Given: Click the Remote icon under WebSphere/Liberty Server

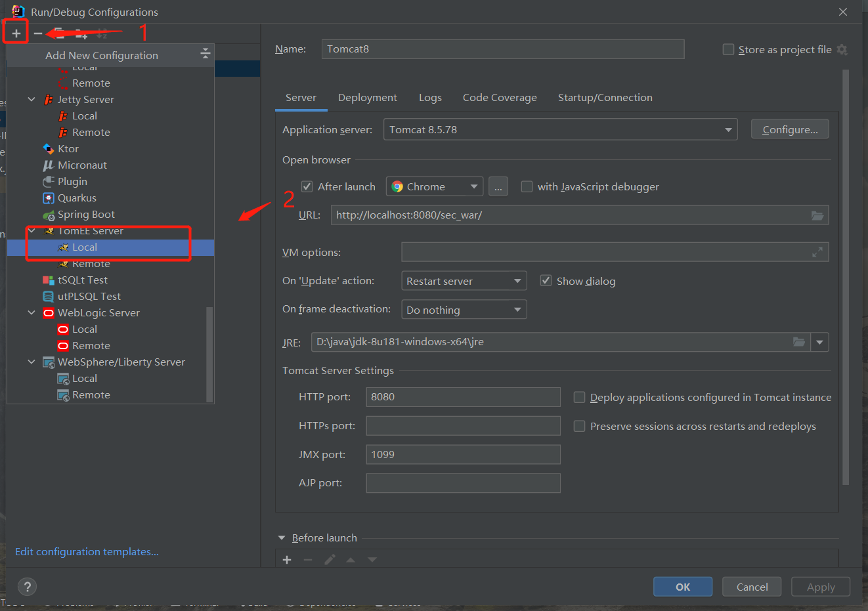Looking at the screenshot, I should click(x=63, y=395).
